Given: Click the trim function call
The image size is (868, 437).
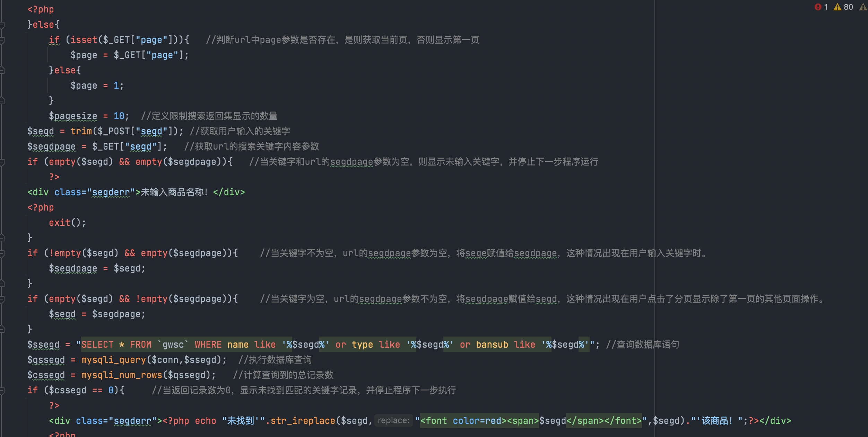Looking at the screenshot, I should point(81,132).
